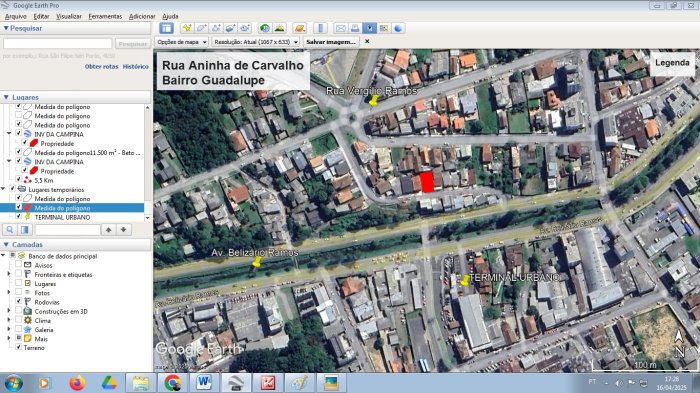Click the email envelope icon
Viewport: 700px width, 393px height.
(x=341, y=28)
